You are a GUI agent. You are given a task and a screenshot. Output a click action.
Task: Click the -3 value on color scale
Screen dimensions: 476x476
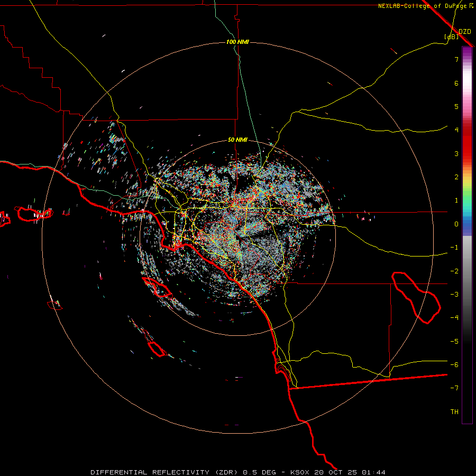[454, 295]
